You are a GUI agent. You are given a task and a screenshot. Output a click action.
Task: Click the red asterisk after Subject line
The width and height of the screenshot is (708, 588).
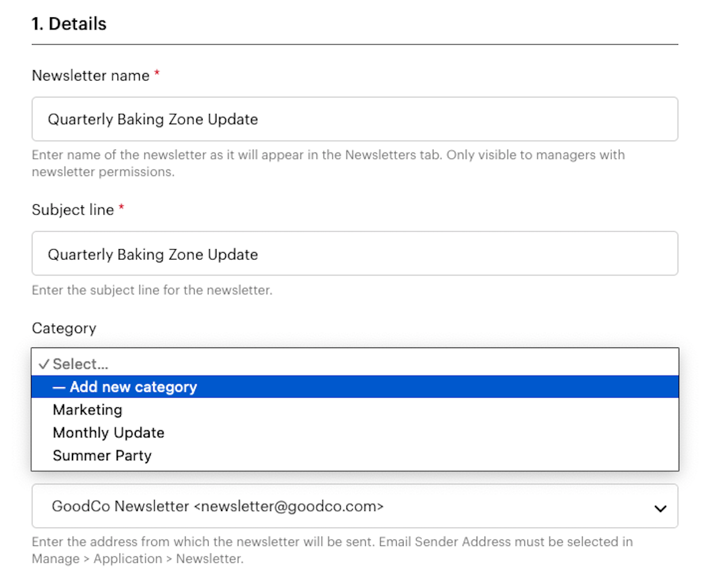[x=121, y=209]
